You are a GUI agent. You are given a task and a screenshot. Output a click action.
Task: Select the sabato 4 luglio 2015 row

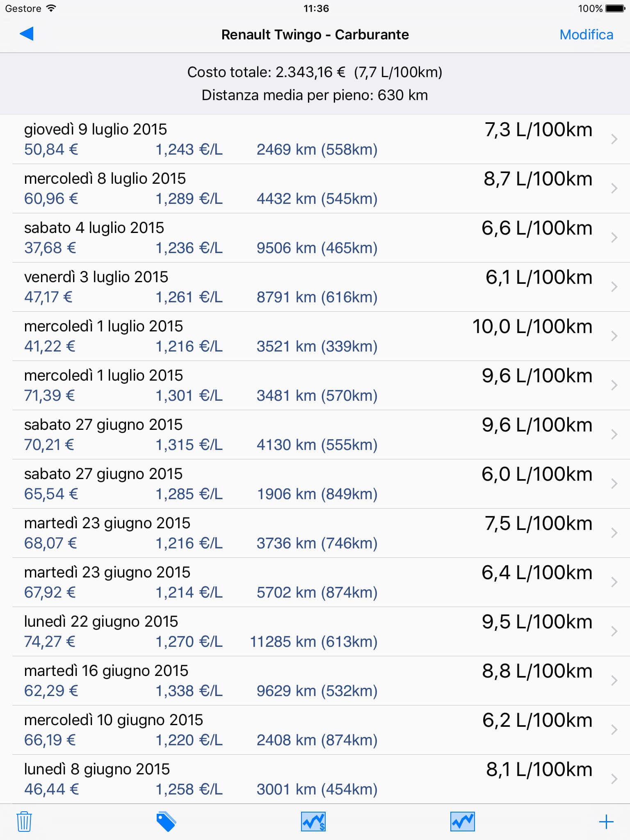[315, 238]
